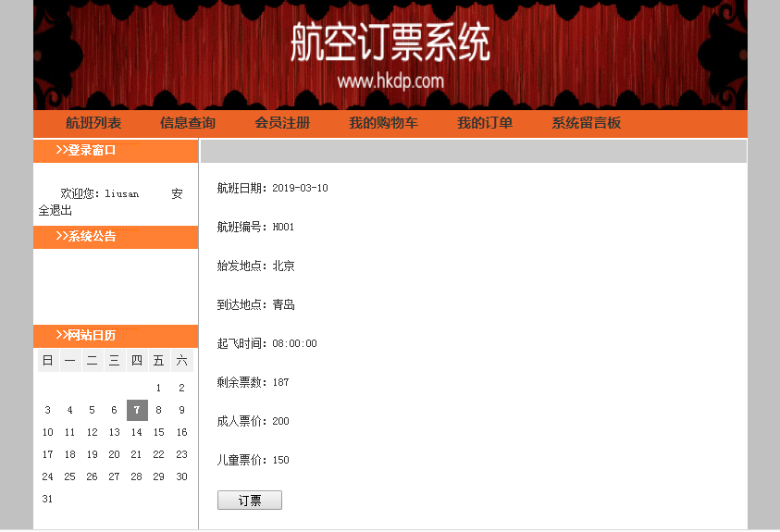The width and height of the screenshot is (780, 532).
Task: Select day 23 in the calendar
Action: click(181, 454)
